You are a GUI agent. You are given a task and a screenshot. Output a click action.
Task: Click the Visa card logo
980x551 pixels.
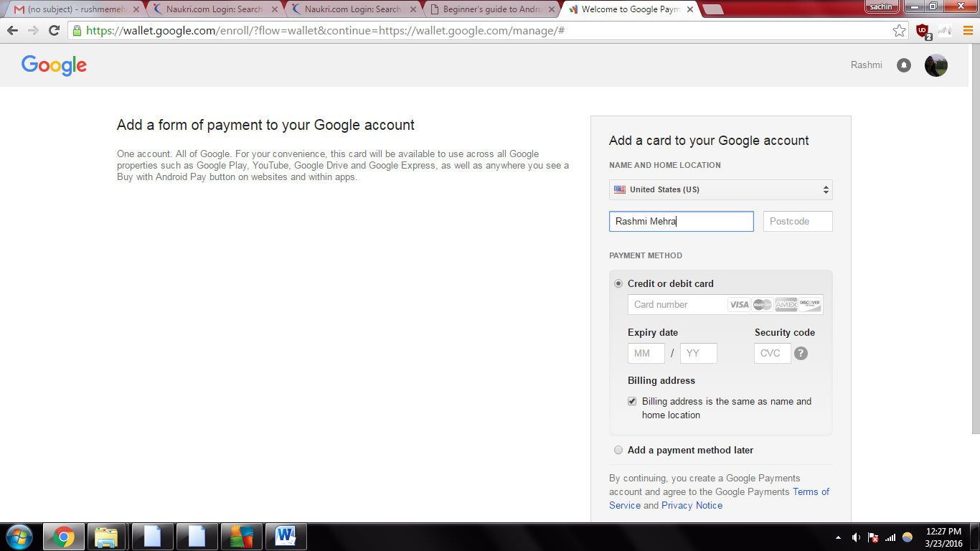coord(739,304)
